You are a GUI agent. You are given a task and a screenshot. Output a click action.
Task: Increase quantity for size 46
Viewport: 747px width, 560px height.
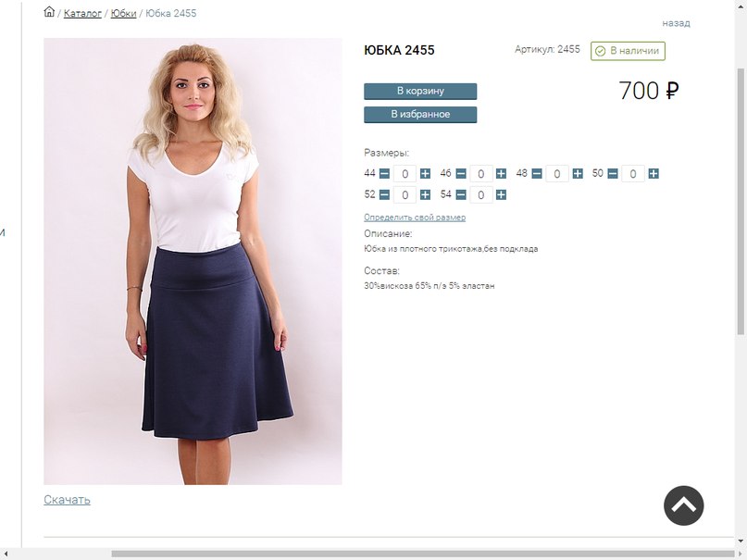[501, 174]
